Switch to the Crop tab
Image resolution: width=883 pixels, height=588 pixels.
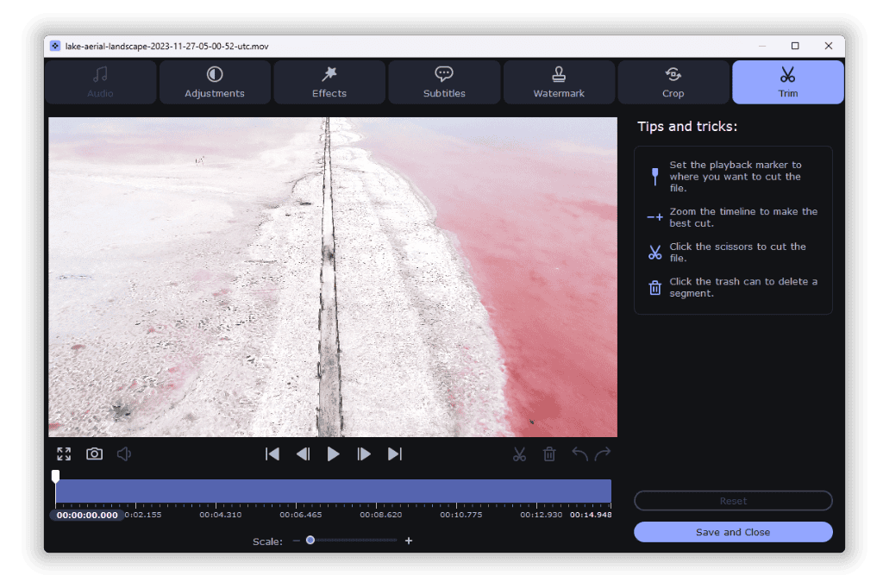tap(673, 82)
